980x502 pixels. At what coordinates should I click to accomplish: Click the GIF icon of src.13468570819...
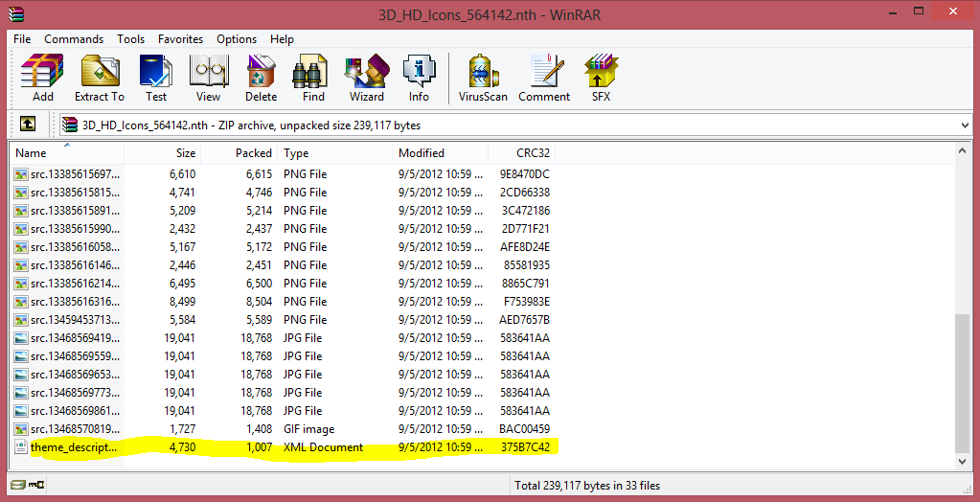(21, 429)
